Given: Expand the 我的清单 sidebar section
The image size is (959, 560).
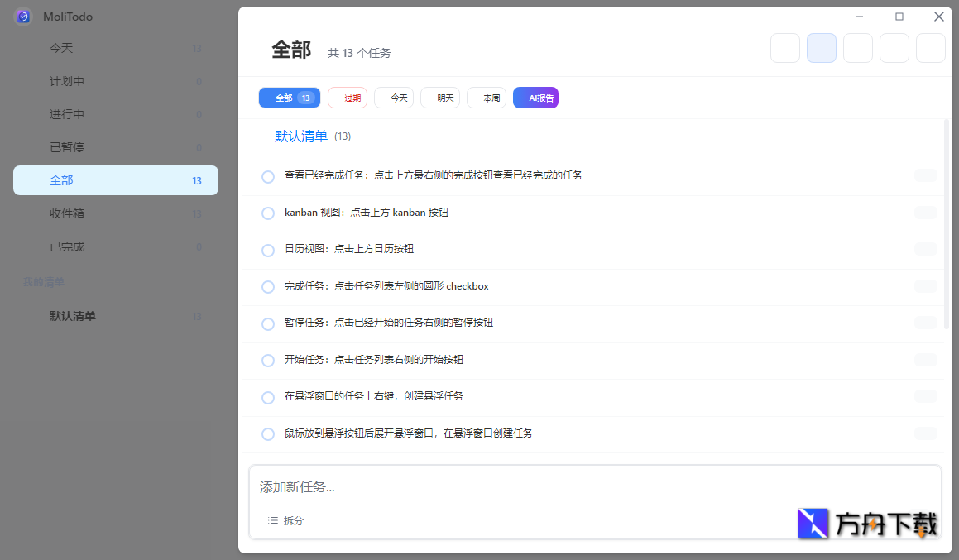Looking at the screenshot, I should [44, 281].
